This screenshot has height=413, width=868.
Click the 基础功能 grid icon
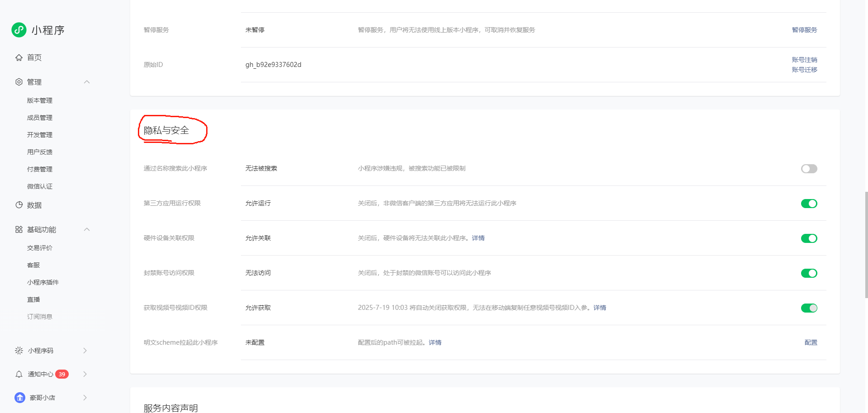[19, 229]
